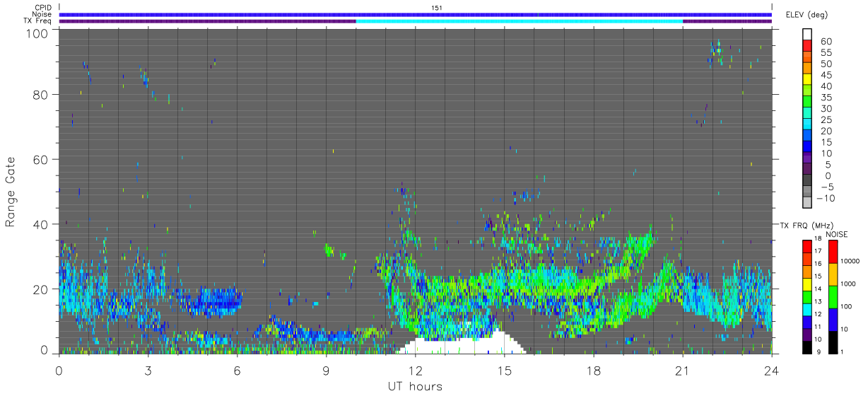Click the 'UT hours' axis title
The height and width of the screenshot is (401, 868).
(414, 386)
